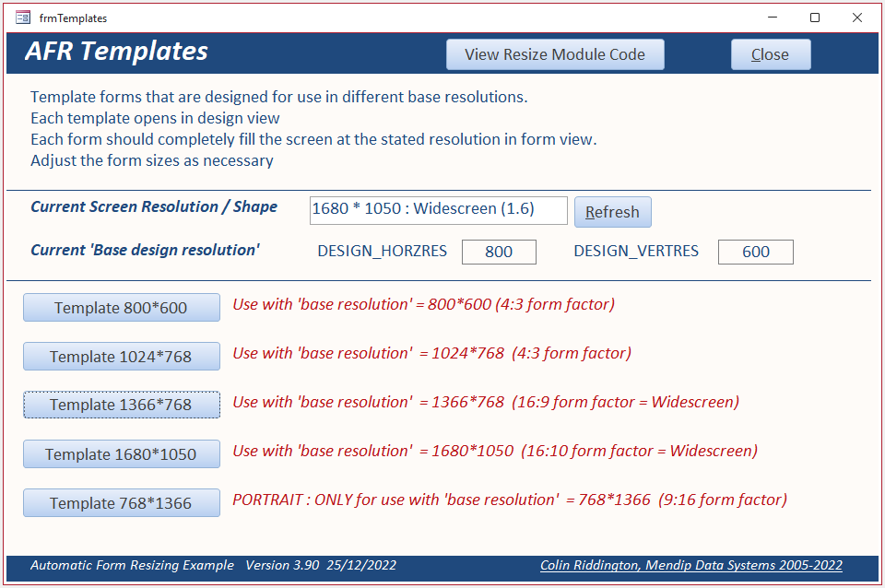Click 'Each template opens in design view' text
This screenshot has width=885, height=588.
pos(155,119)
